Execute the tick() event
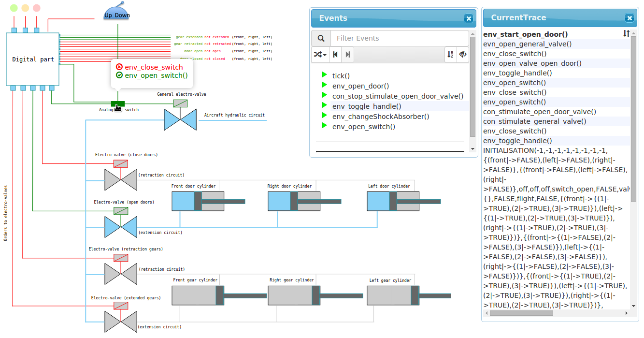The height and width of the screenshot is (338, 644). pyautogui.click(x=341, y=75)
